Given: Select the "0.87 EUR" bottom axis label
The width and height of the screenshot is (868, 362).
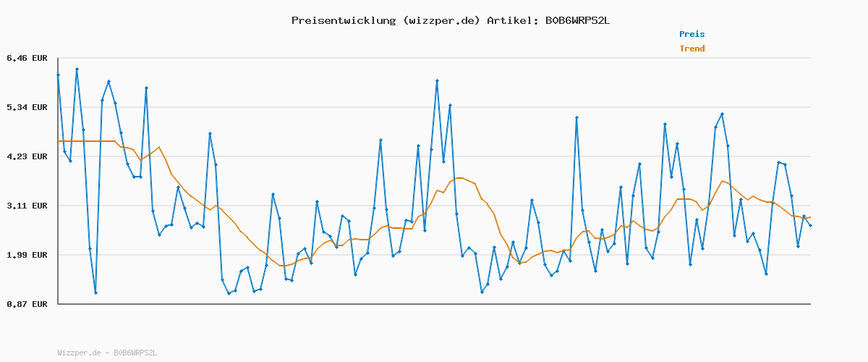Looking at the screenshot, I should click(x=27, y=304).
